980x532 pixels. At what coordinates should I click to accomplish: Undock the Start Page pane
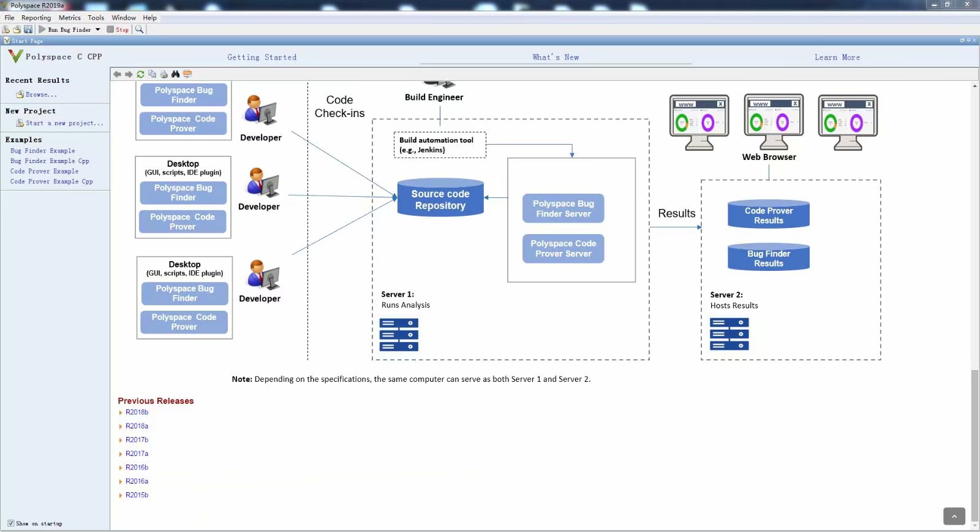tap(962, 40)
